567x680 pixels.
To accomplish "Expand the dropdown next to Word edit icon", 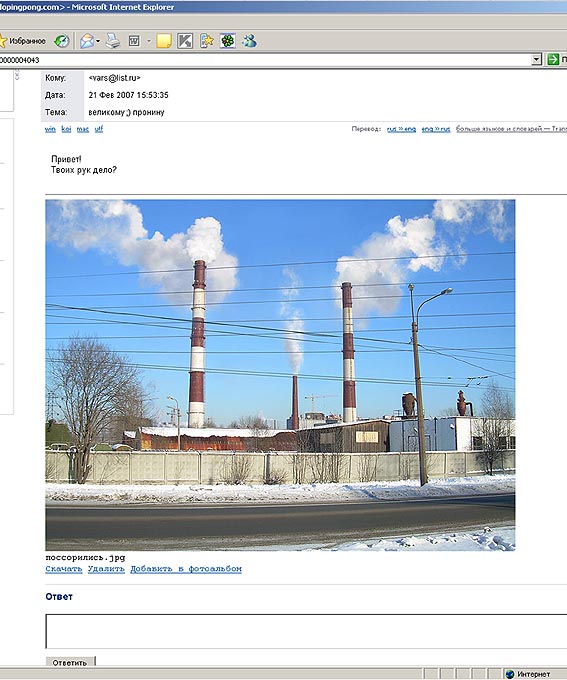I will (149, 42).
